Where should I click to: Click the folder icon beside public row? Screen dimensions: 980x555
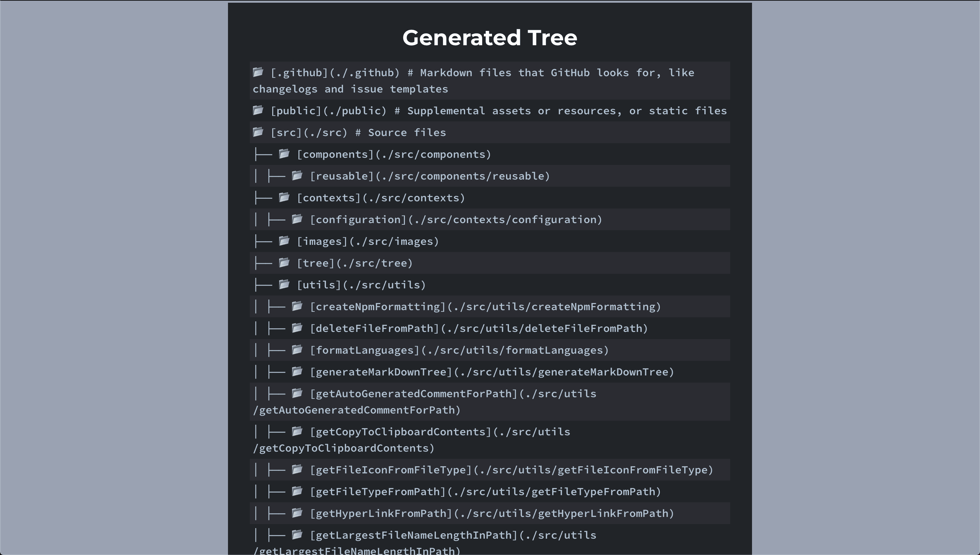(x=258, y=110)
